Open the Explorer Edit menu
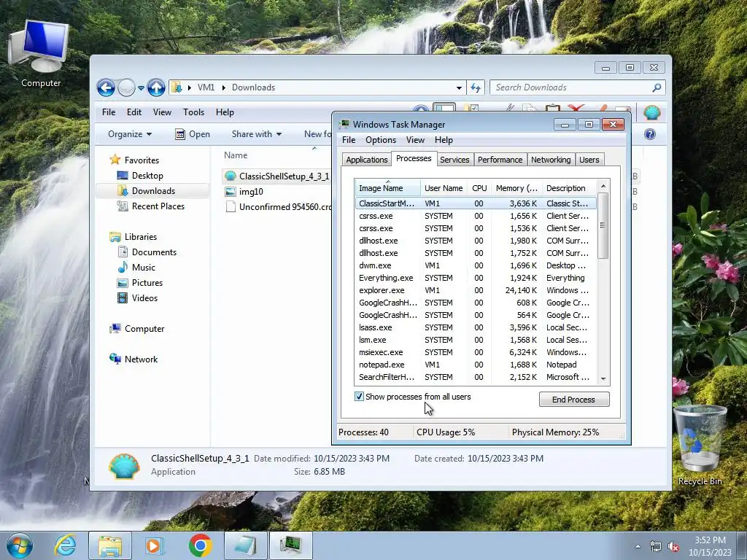This screenshot has height=560, width=747. pos(134,112)
